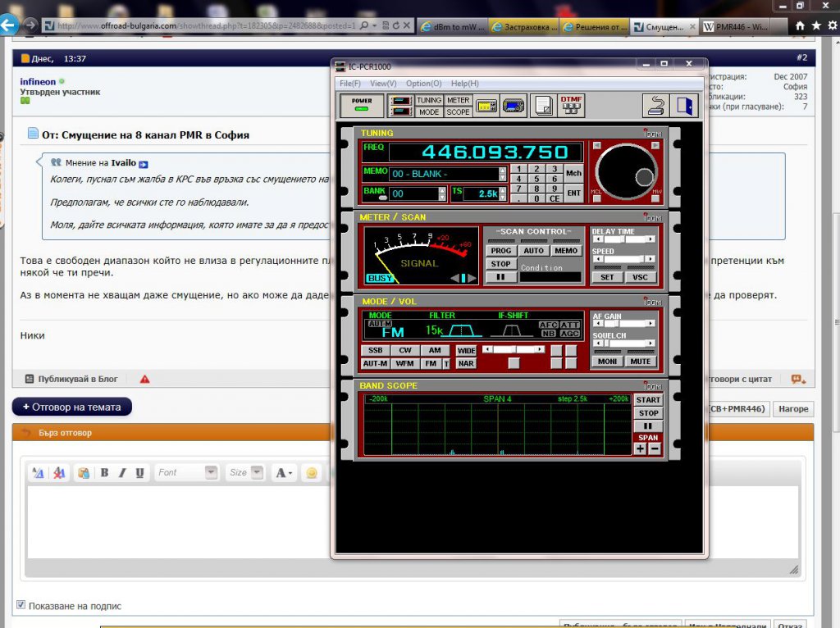Click the Отговор на темата button
This screenshot has height=628, width=840.
(x=71, y=407)
